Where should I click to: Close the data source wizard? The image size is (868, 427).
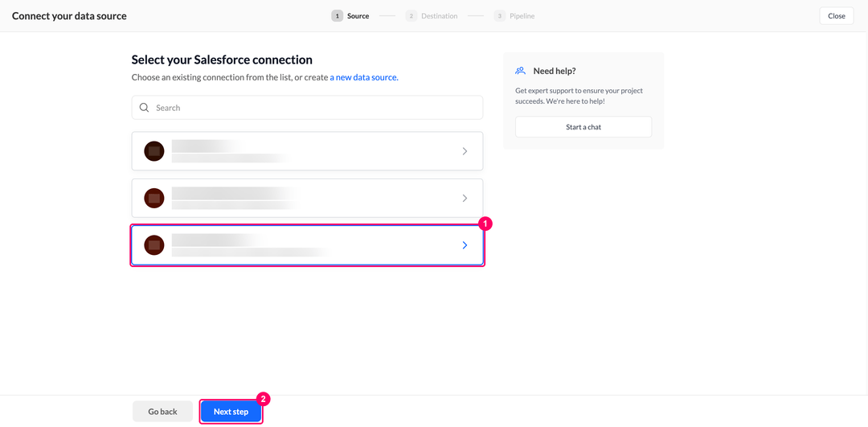(x=837, y=16)
